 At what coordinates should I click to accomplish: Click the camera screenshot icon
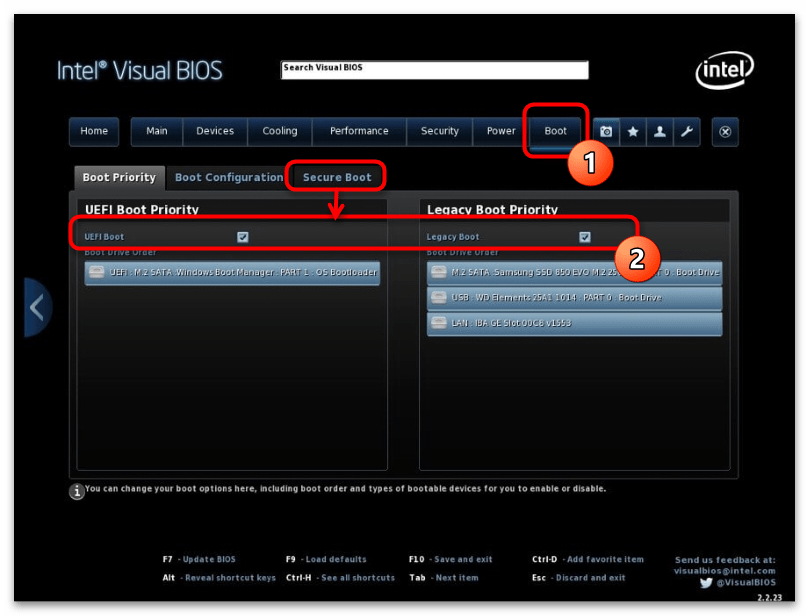pos(606,131)
